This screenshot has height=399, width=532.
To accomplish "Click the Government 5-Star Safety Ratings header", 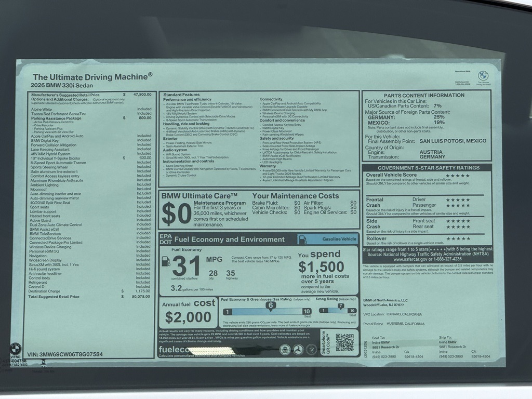I will tap(428, 168).
